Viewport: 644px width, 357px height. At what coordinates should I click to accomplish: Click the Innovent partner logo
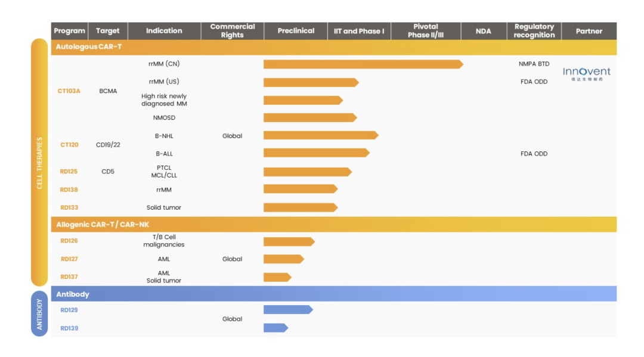(x=587, y=73)
